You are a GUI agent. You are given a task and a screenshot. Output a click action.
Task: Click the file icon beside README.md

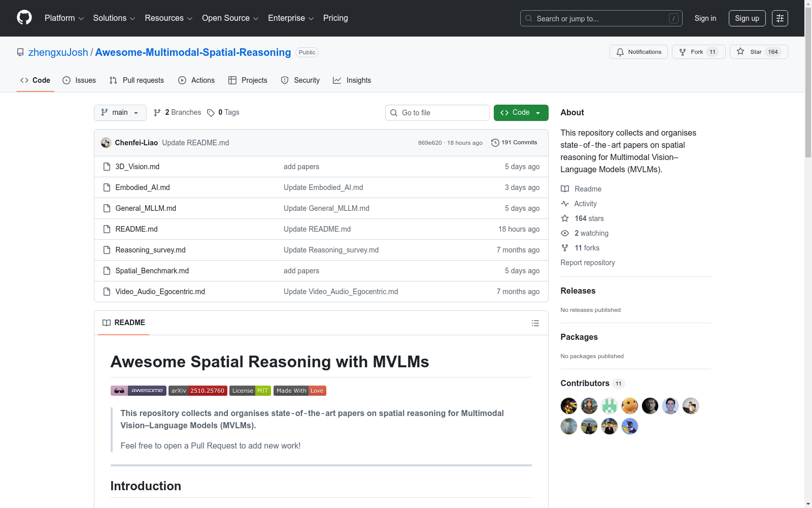[107, 229]
